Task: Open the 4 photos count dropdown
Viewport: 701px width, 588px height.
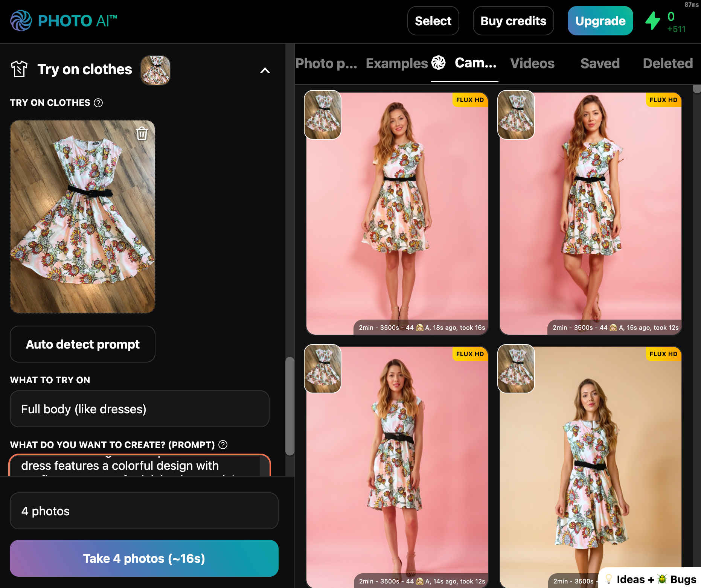Action: tap(144, 511)
